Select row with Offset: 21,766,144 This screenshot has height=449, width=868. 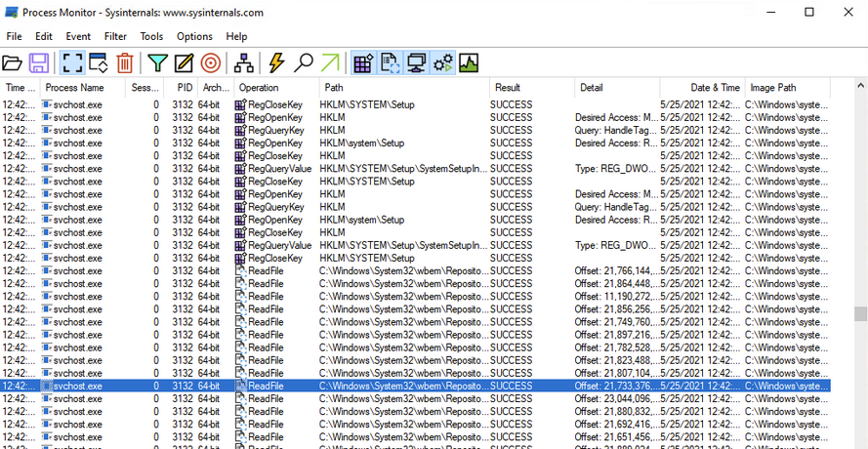tap(415, 270)
